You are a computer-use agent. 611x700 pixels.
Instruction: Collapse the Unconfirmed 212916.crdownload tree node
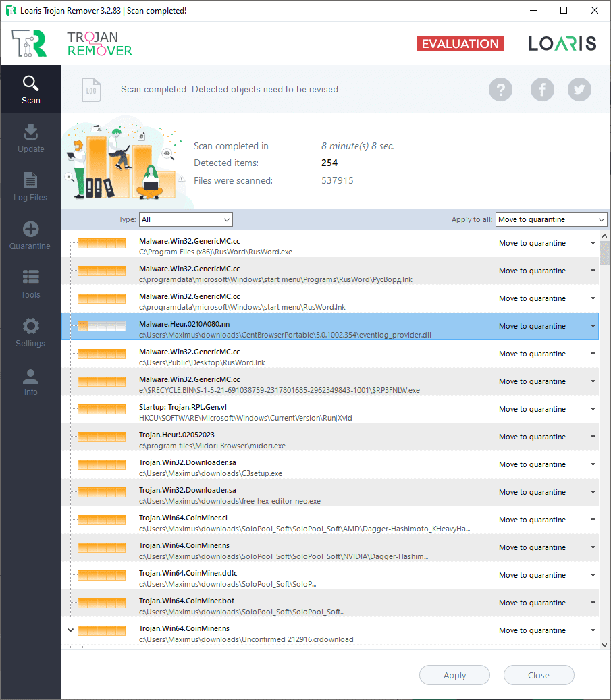coord(70,630)
